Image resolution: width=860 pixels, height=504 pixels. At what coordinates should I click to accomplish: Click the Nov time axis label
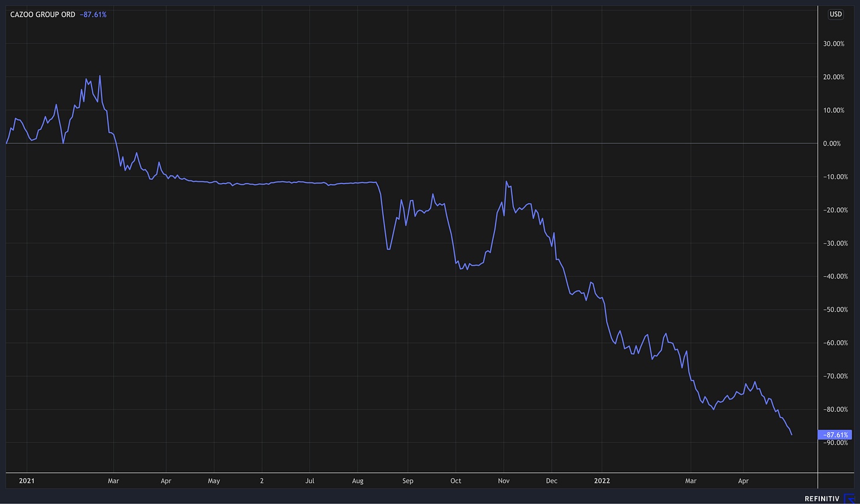coord(504,481)
